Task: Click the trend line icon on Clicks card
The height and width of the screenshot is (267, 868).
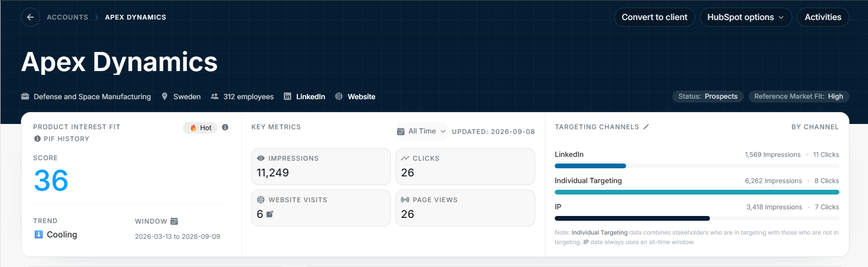Action: pyautogui.click(x=405, y=158)
